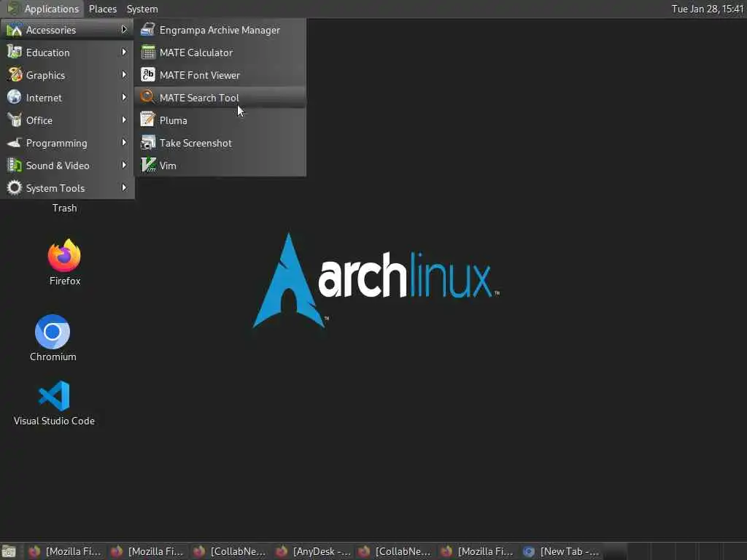Select the Chromium desktop icon
Viewport: 747px width, 560px height.
click(53, 338)
